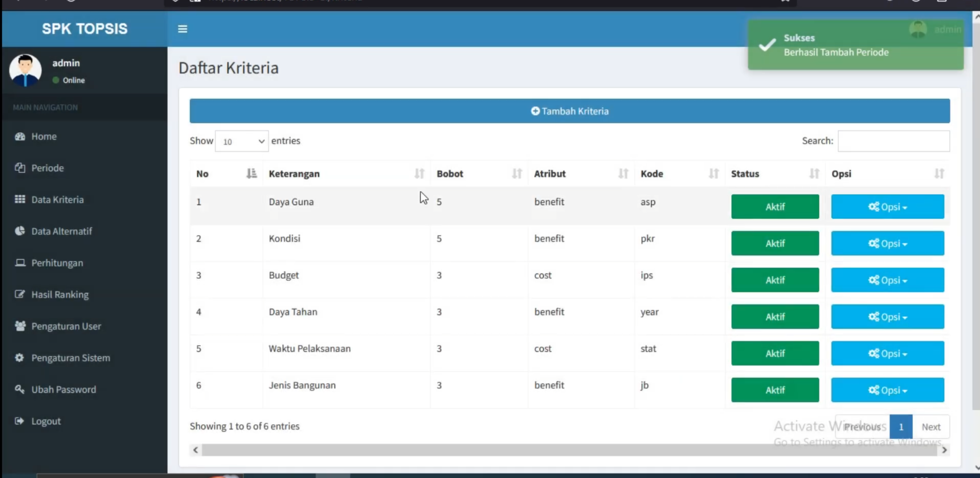Viewport: 980px width, 478px height.
Task: Open Hasil Ranking menu item
Action: [84, 295]
